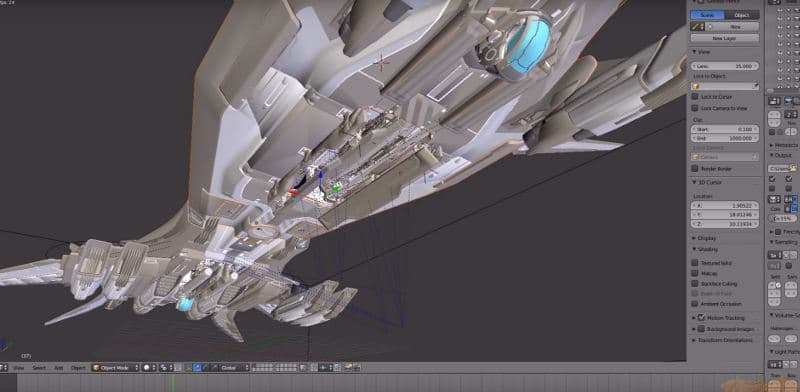Collapse the Shading panel

[x=694, y=249]
